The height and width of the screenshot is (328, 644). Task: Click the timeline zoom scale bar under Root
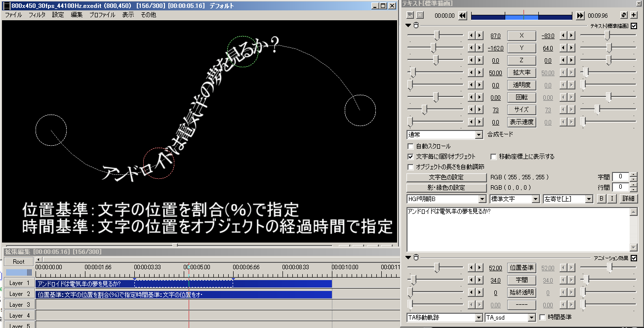pyautogui.click(x=19, y=272)
